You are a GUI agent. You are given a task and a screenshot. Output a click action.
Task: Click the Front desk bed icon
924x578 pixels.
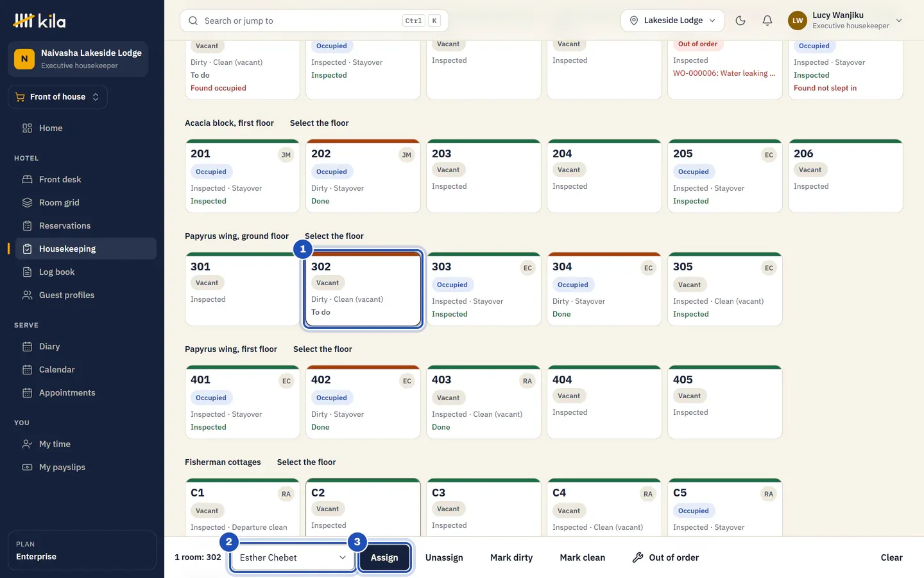pos(27,179)
